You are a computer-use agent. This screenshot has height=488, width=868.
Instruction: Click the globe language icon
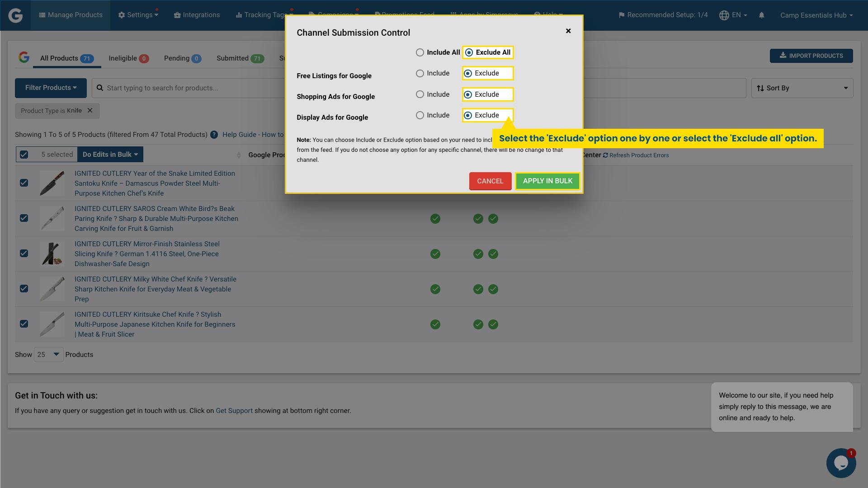click(x=723, y=15)
